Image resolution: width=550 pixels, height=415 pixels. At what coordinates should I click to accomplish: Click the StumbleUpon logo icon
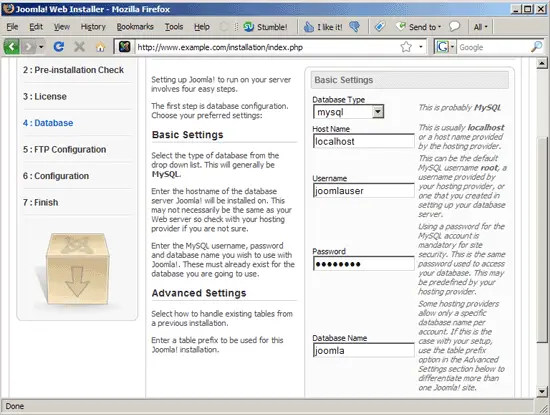click(249, 27)
